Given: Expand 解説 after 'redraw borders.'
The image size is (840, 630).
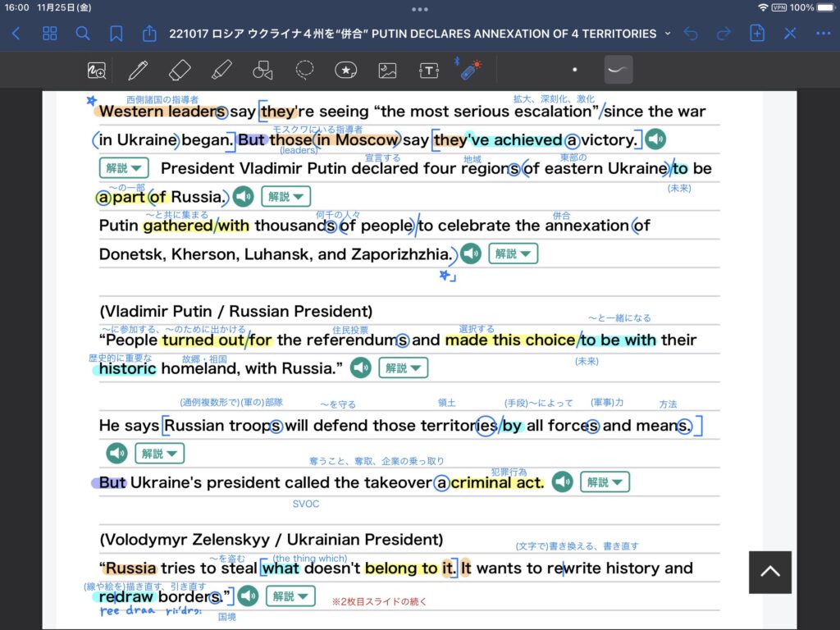Looking at the screenshot, I should pyautogui.click(x=290, y=596).
